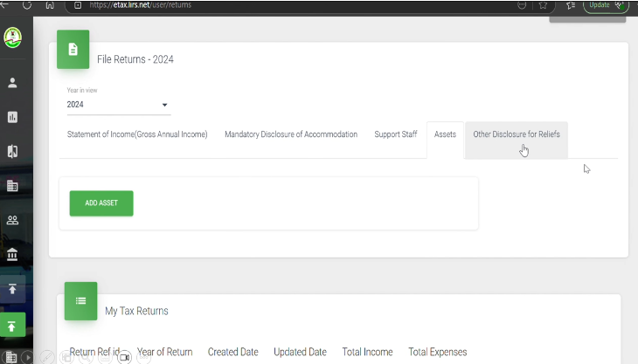Open Other Disclosure for Reliefs tab
The width and height of the screenshot is (638, 364).
point(516,134)
